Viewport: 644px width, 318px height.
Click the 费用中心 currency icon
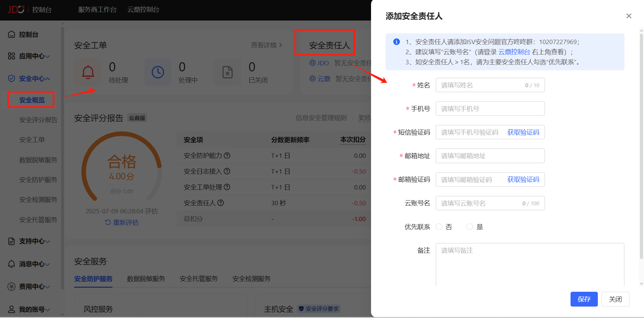pyautogui.click(x=11, y=286)
